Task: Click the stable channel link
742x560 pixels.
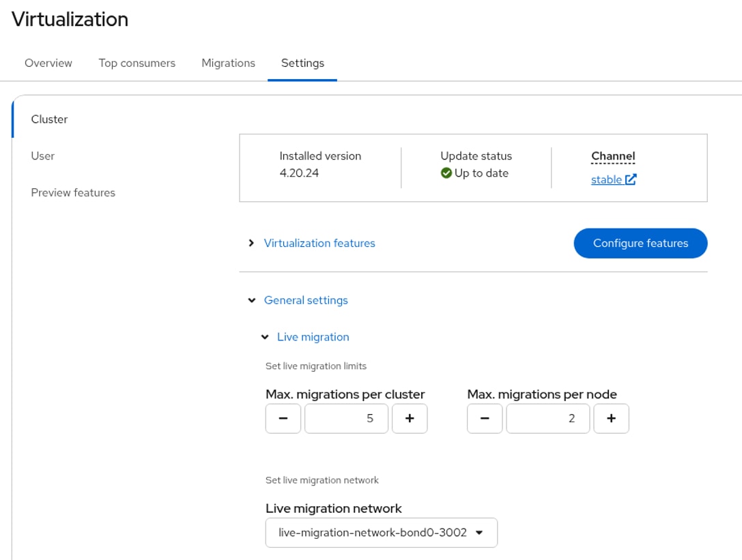Action: (606, 179)
